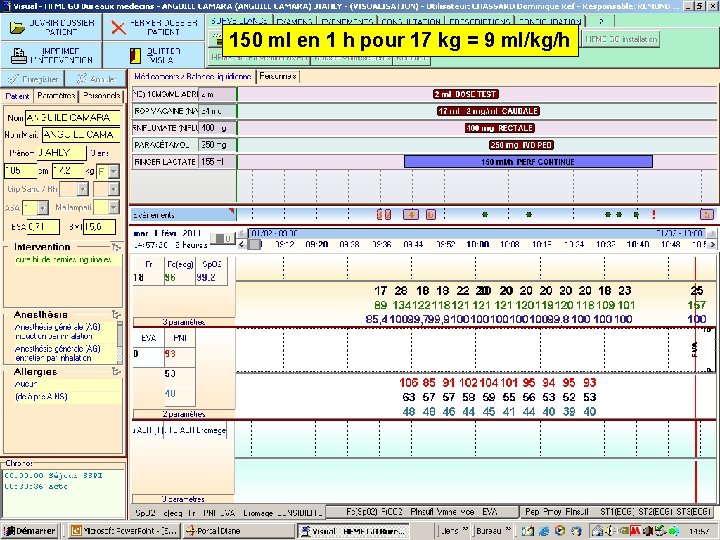Click the 3 paramètres label under vitals
This screenshot has width=720, height=540.
(x=183, y=322)
